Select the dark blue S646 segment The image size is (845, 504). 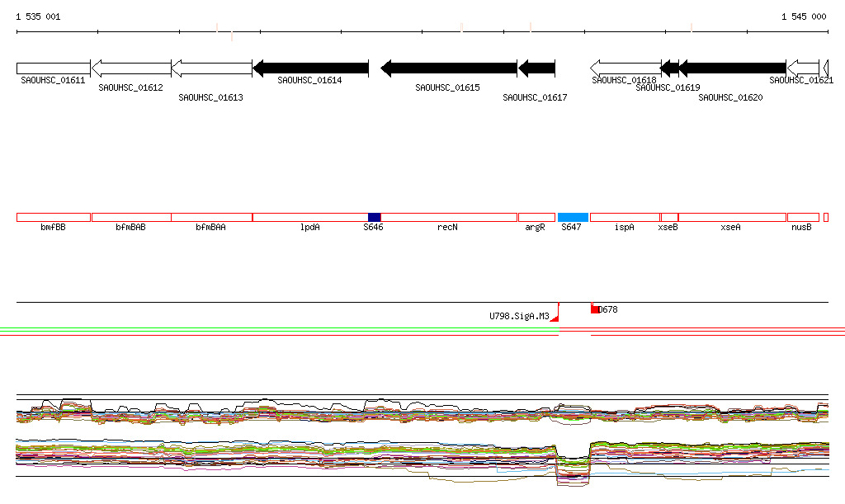(374, 218)
